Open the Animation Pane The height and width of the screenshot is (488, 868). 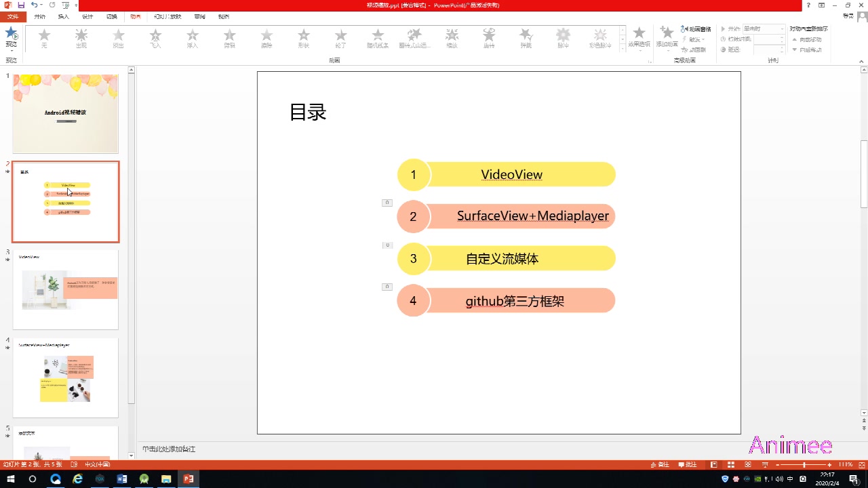696,29
